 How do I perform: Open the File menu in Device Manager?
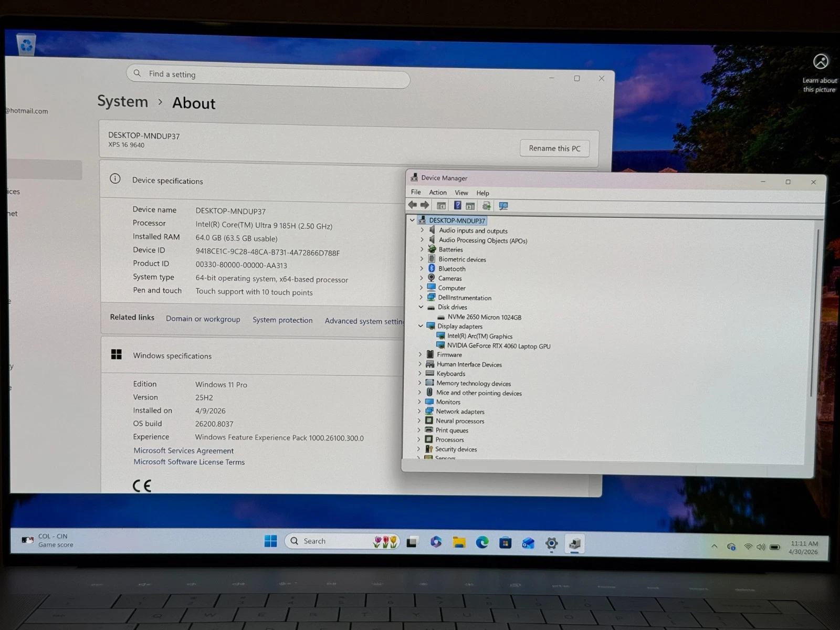click(416, 192)
